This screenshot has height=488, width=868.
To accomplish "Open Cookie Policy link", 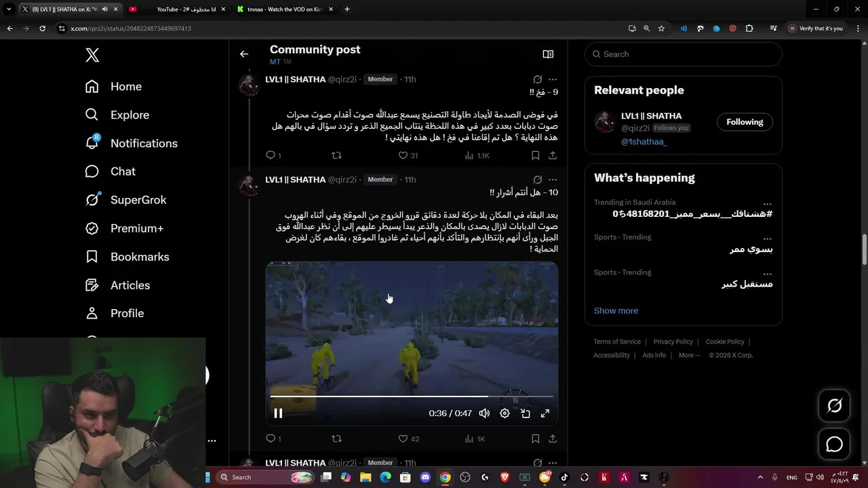I will pyautogui.click(x=725, y=342).
